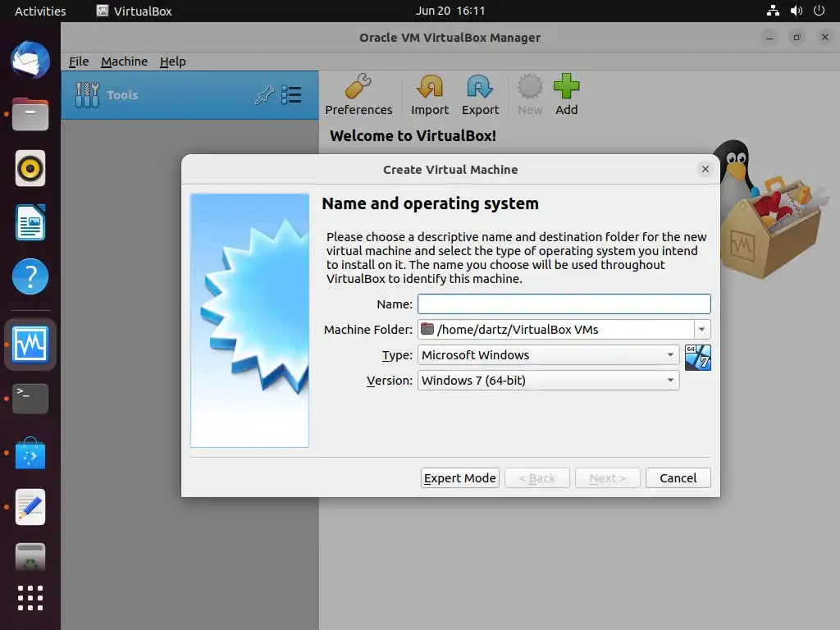The image size is (840, 630).
Task: Click the folder icon in Machine Folder field
Action: pyautogui.click(x=427, y=329)
